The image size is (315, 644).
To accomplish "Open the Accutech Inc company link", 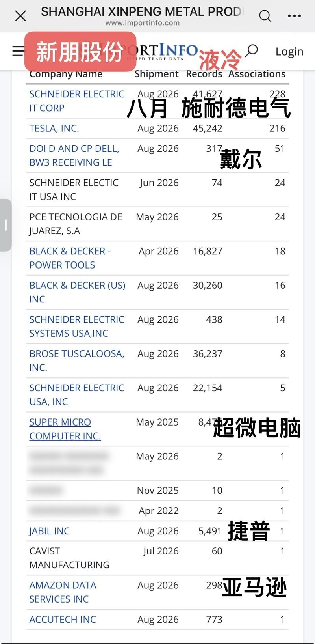I will tap(63, 619).
